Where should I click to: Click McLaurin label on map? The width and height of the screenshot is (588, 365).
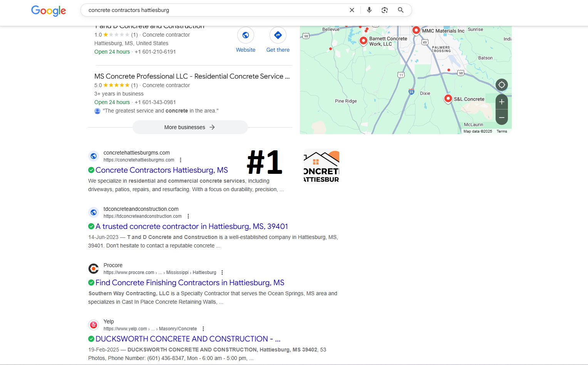(x=473, y=124)
